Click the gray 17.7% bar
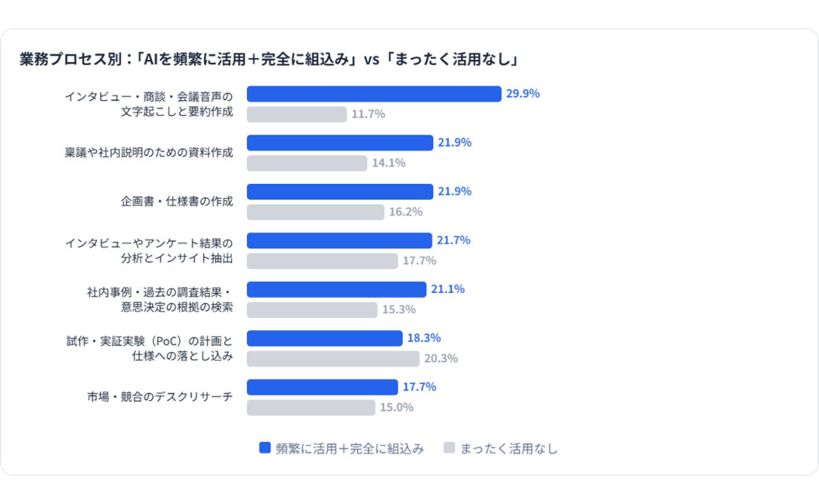819x504 pixels. pyautogui.click(x=323, y=261)
